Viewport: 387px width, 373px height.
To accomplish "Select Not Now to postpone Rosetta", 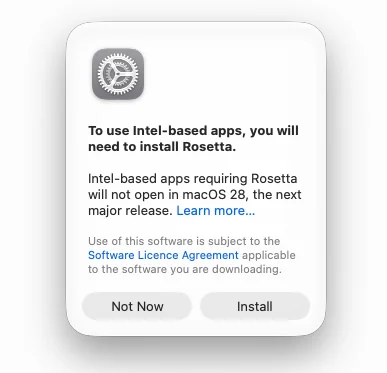I will coord(137,306).
